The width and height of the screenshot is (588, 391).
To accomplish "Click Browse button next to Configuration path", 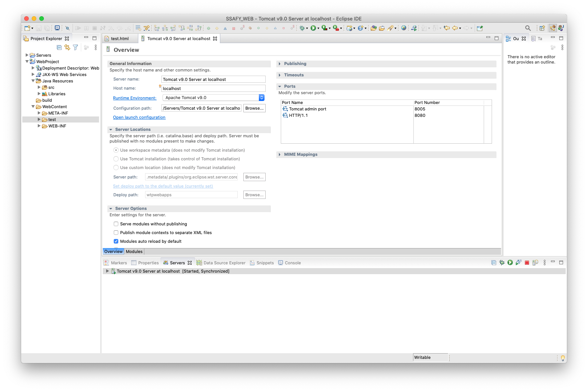I will coord(254,108).
